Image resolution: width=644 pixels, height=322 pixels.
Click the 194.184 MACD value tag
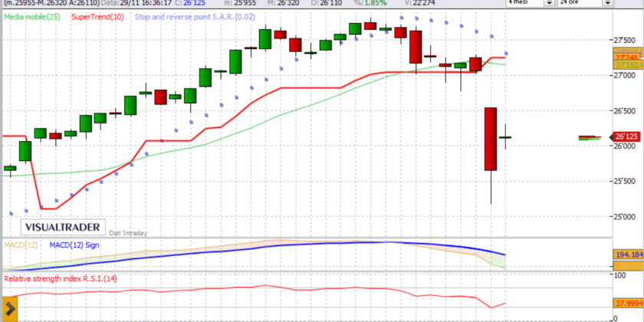pyautogui.click(x=629, y=255)
